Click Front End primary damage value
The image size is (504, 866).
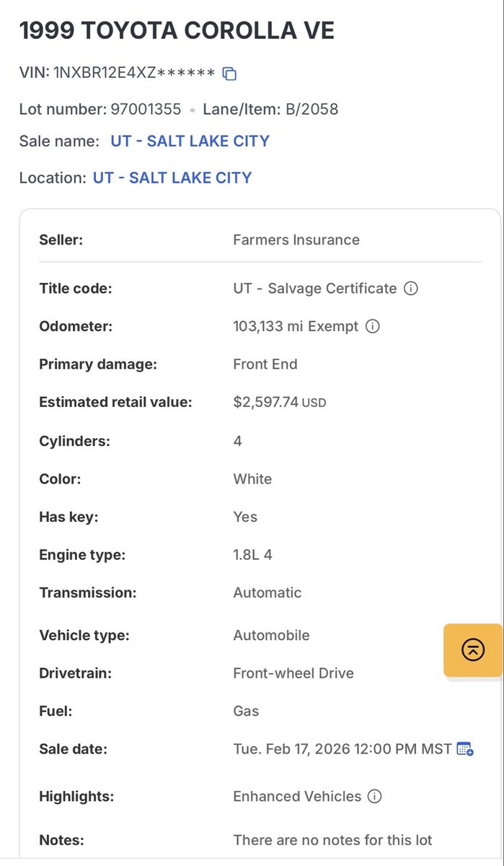tap(265, 364)
